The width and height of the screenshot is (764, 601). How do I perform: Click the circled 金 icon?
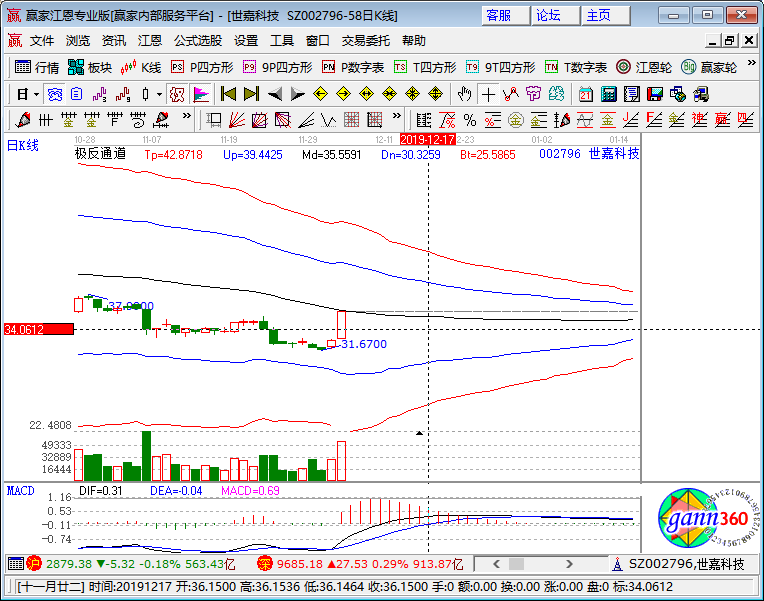(x=516, y=120)
